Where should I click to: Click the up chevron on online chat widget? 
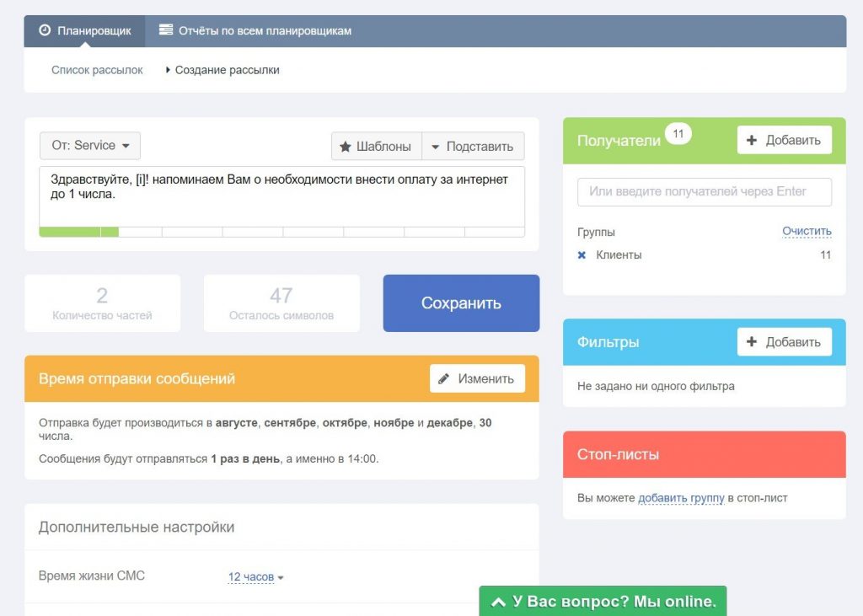(x=498, y=602)
